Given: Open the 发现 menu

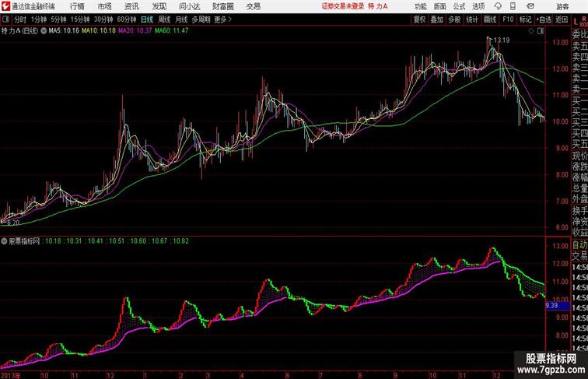Looking at the screenshot, I should (159, 6).
